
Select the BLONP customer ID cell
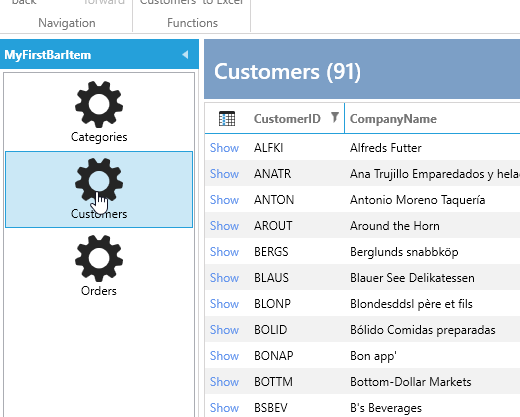(x=272, y=304)
